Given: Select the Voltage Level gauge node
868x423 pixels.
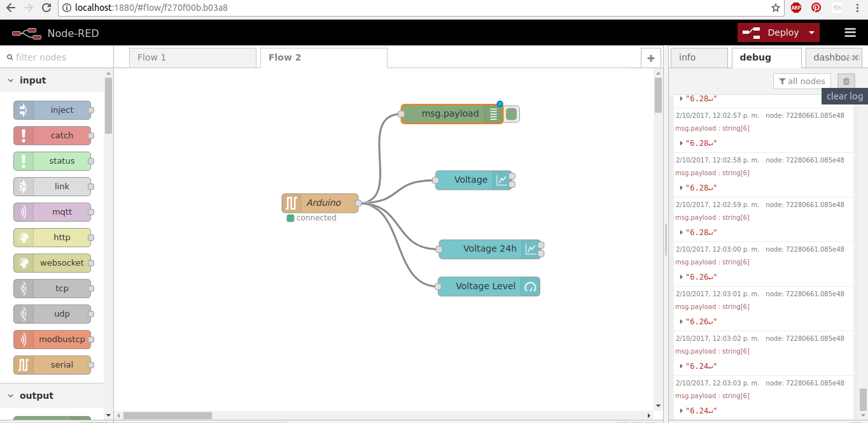Looking at the screenshot, I should click(489, 287).
